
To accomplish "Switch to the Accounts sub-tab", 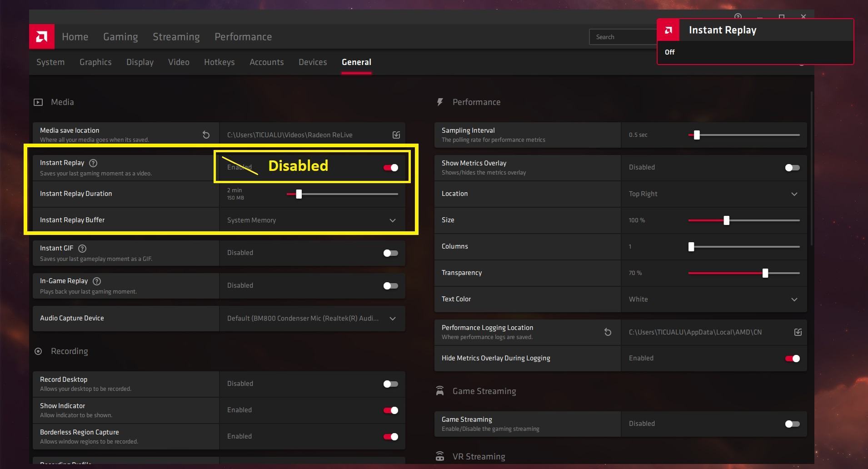I will coord(267,62).
